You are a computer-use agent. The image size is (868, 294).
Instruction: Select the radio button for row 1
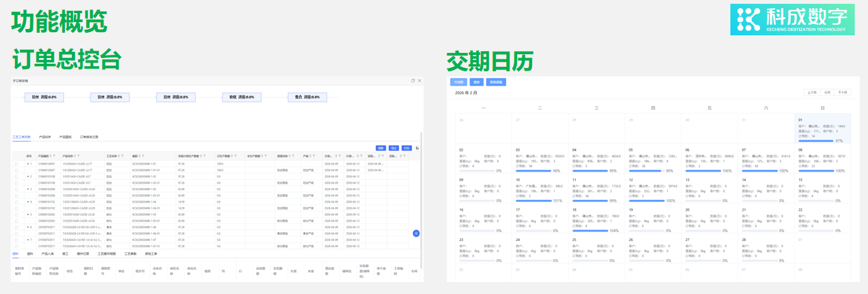pos(16,163)
